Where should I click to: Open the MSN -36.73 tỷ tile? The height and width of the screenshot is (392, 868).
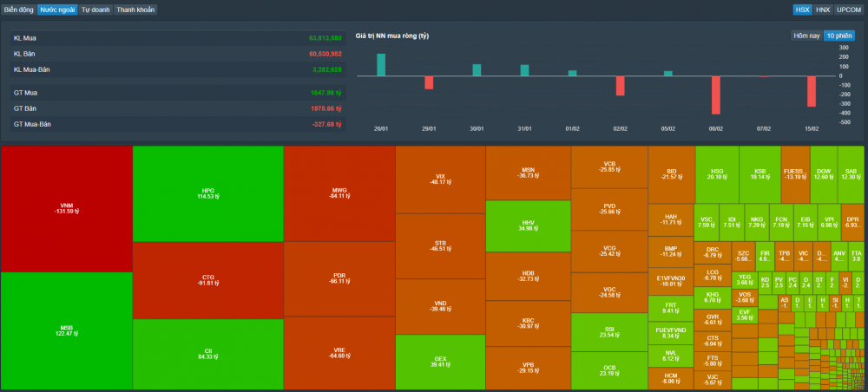[x=528, y=173]
